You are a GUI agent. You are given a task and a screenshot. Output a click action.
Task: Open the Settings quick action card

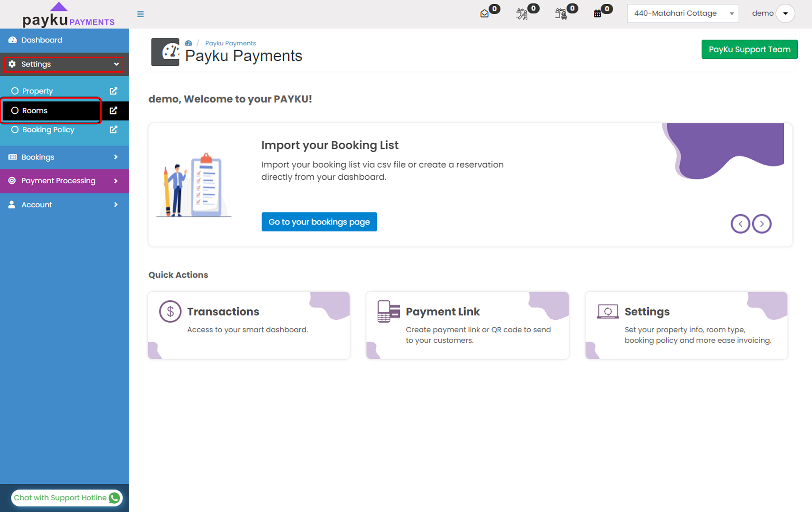686,325
